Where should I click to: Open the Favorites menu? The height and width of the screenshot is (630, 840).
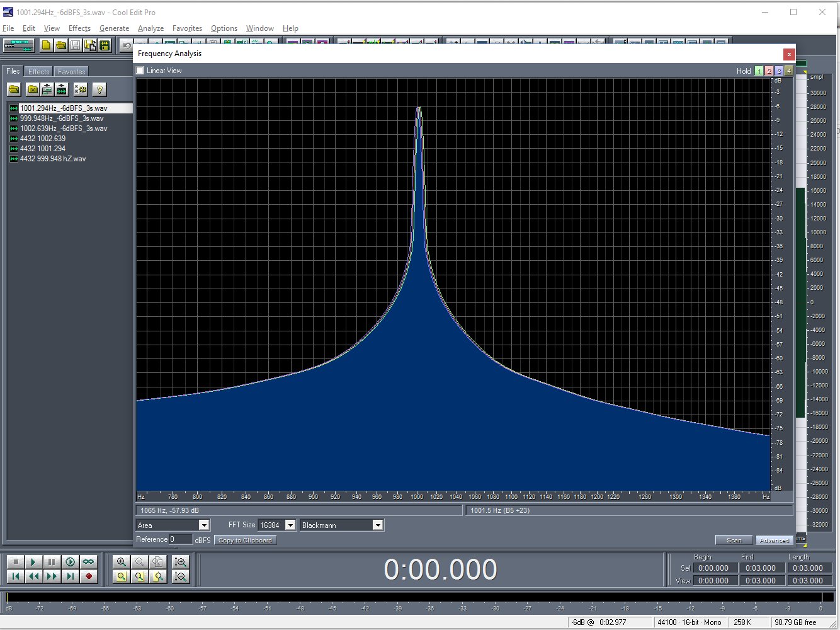pos(187,28)
